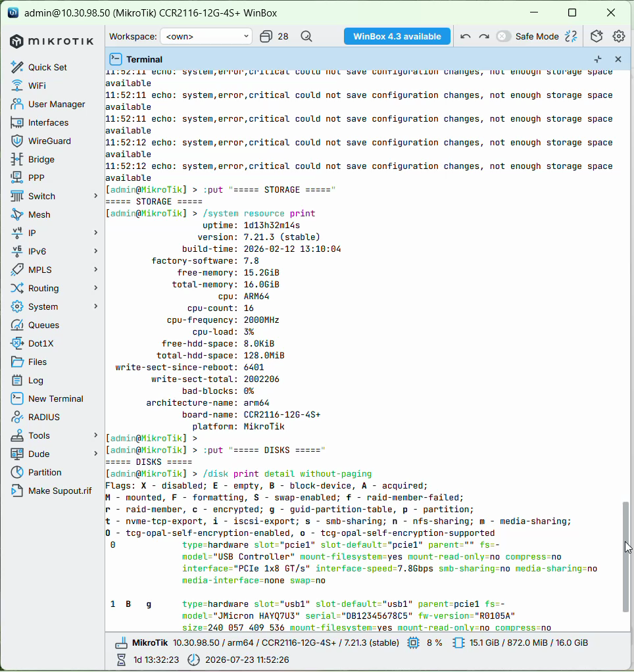Expand the System submenu
The image size is (634, 672).
pyautogui.click(x=95, y=306)
